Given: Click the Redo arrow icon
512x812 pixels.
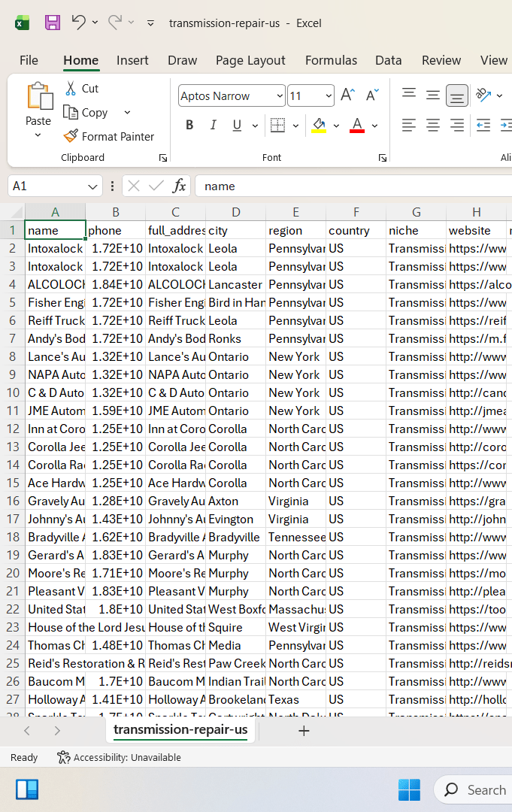Looking at the screenshot, I should click(115, 23).
